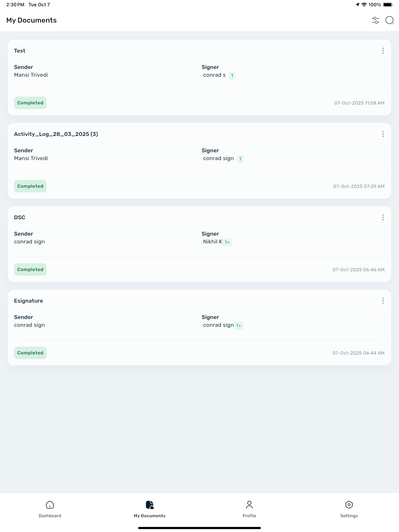Viewport: 399px width, 532px height.
Task: Open the filter options icon
Action: (375, 20)
